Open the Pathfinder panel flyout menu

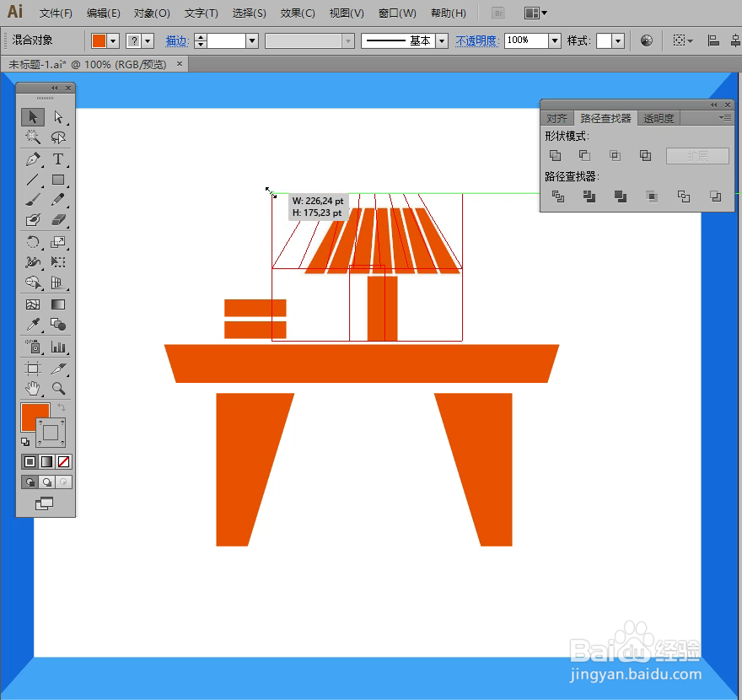[723, 117]
